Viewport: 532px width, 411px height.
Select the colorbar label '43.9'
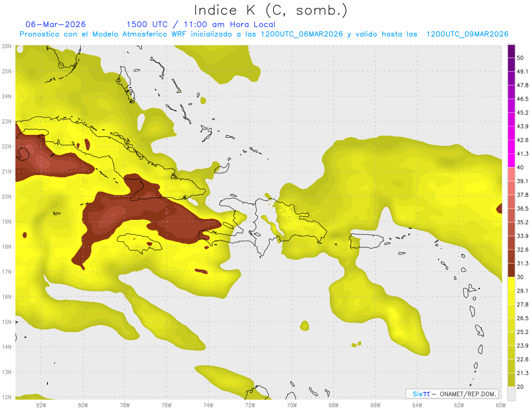click(x=523, y=126)
